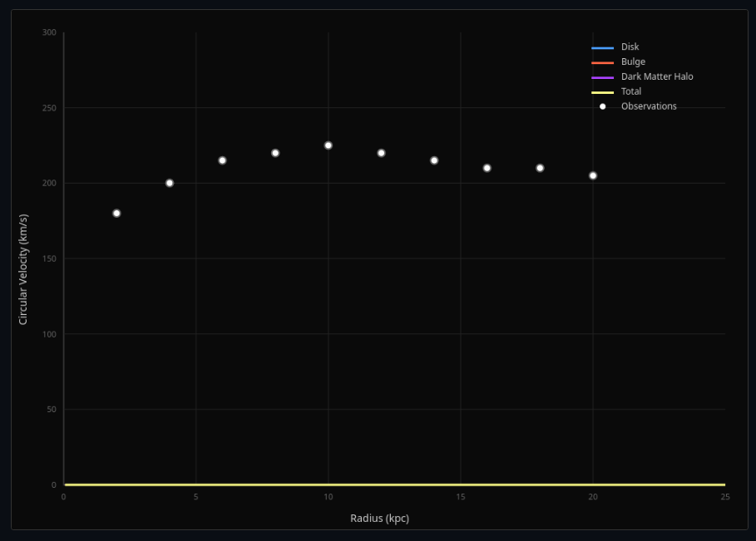Screen dimensions: 756x541
Task: Click the yellow Total legend line symbol
Action: point(605,91)
